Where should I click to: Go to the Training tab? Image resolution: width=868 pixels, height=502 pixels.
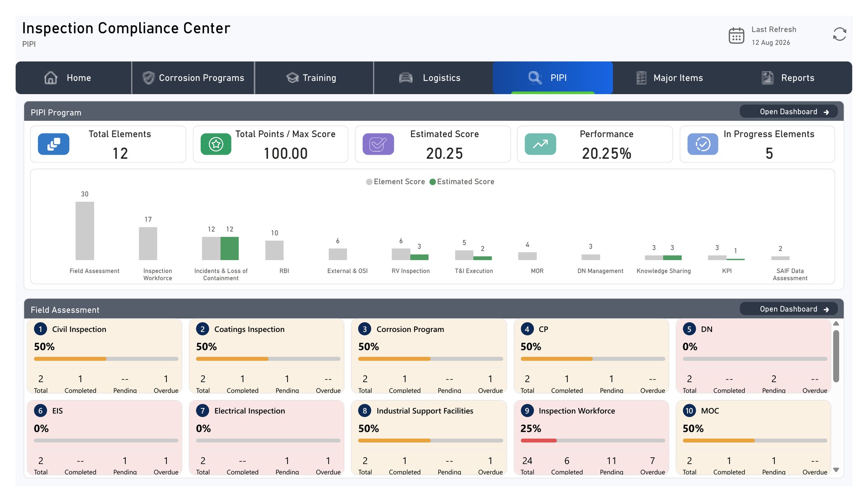[314, 78]
